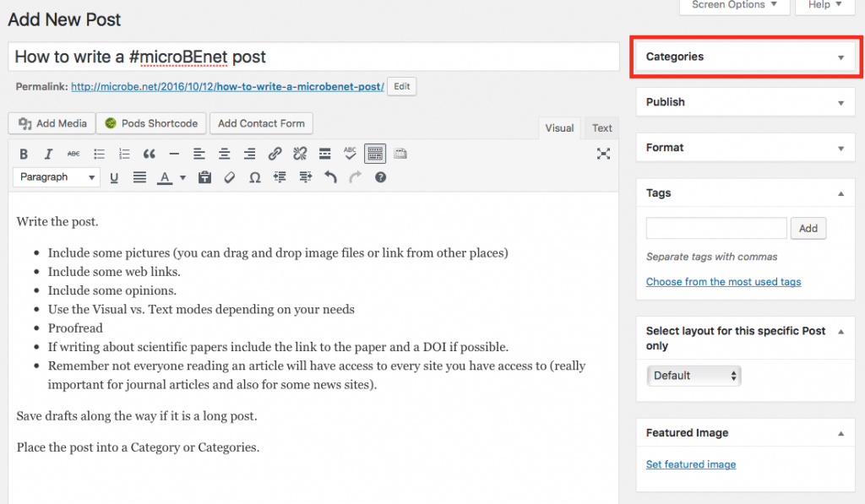Insert a horizontal line
865x504 pixels.
(174, 154)
